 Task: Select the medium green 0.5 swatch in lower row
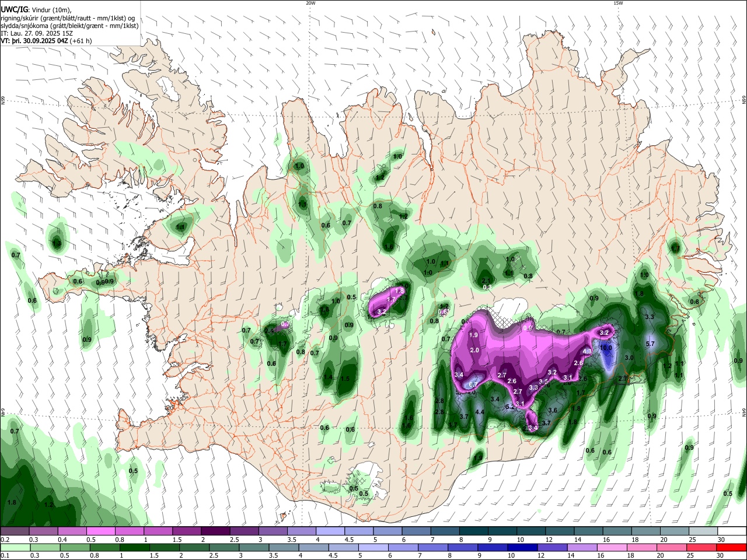pos(75,547)
